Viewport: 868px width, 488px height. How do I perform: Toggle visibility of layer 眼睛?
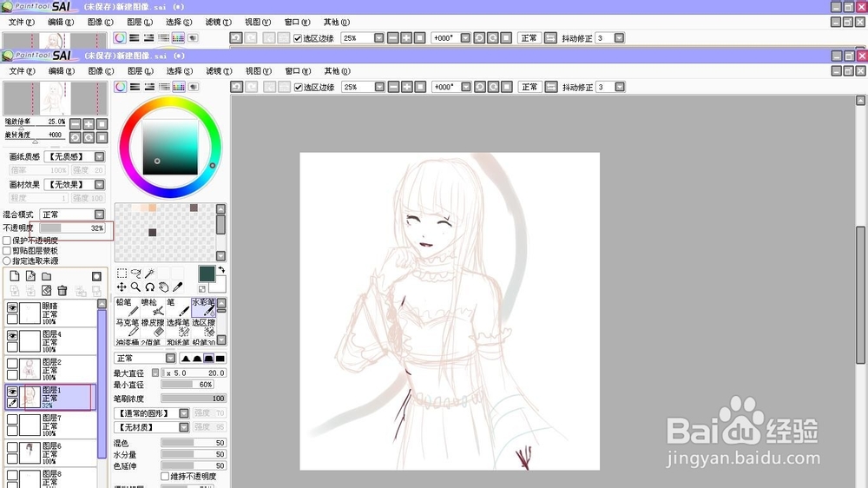coord(12,307)
